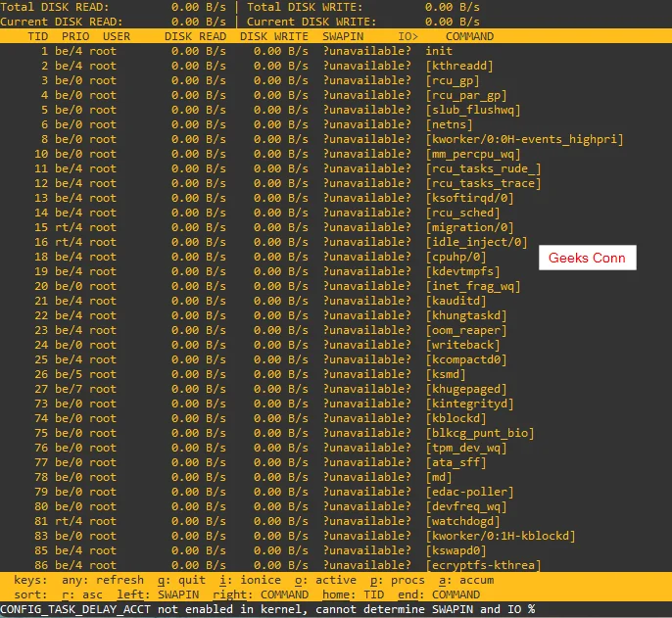This screenshot has width=672, height=618.
Task: Click the 'r: asc' sort hint
Action: click(x=80, y=594)
